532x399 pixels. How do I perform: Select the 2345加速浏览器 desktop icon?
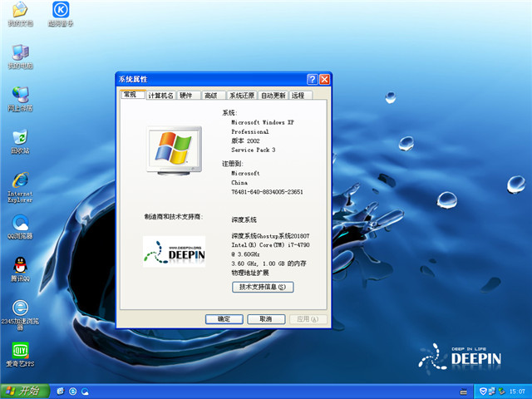[x=20, y=315]
